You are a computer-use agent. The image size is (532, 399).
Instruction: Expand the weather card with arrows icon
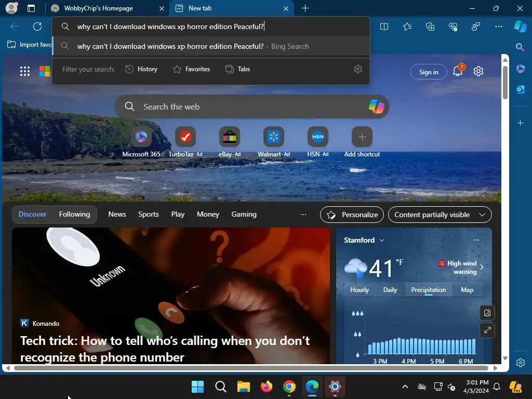[x=487, y=330]
